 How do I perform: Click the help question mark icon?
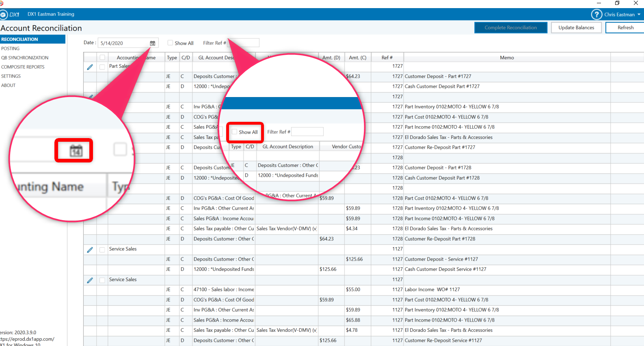click(596, 15)
